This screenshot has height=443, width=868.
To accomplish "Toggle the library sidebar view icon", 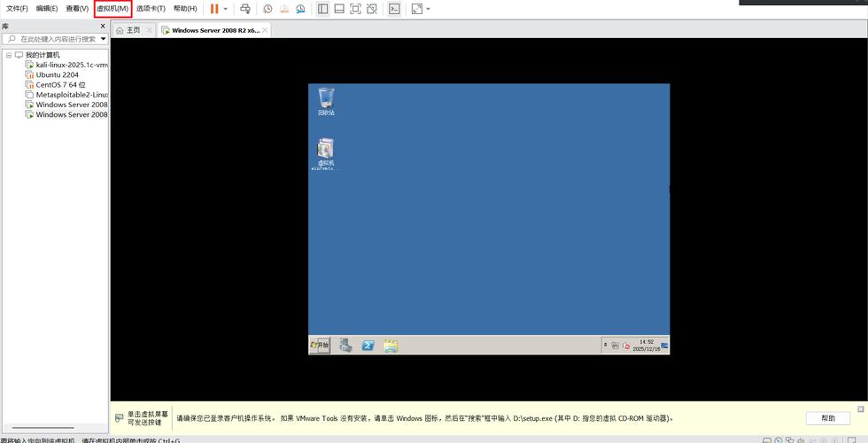I will coord(322,9).
